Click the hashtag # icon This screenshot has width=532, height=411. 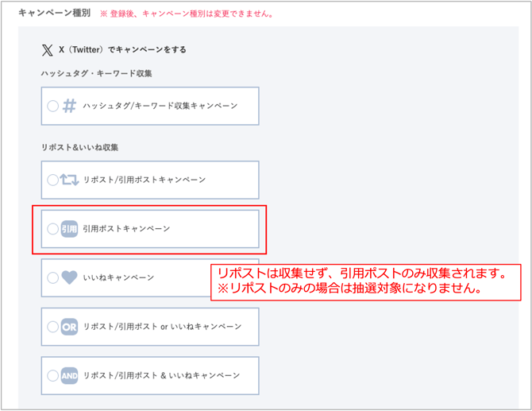[x=69, y=106]
